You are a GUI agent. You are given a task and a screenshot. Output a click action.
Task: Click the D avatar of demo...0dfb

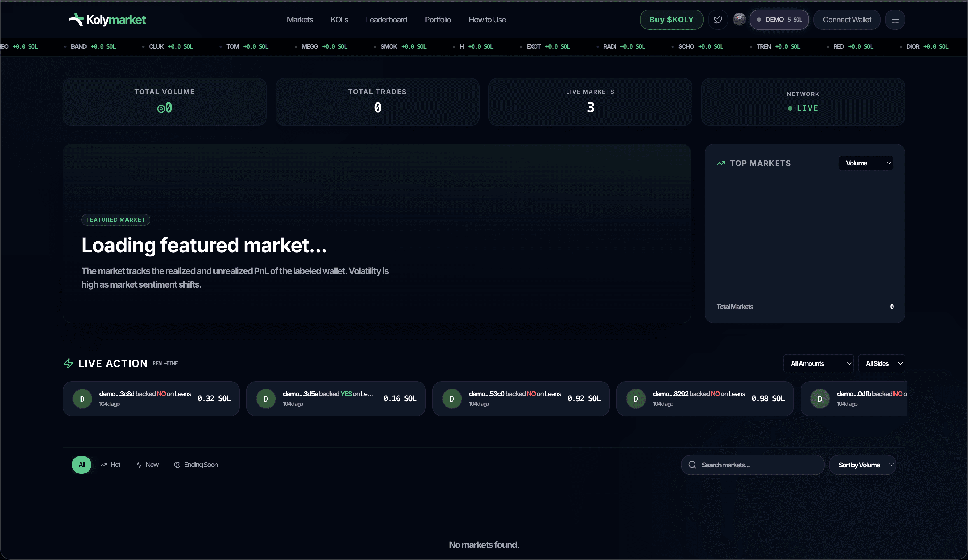point(820,399)
